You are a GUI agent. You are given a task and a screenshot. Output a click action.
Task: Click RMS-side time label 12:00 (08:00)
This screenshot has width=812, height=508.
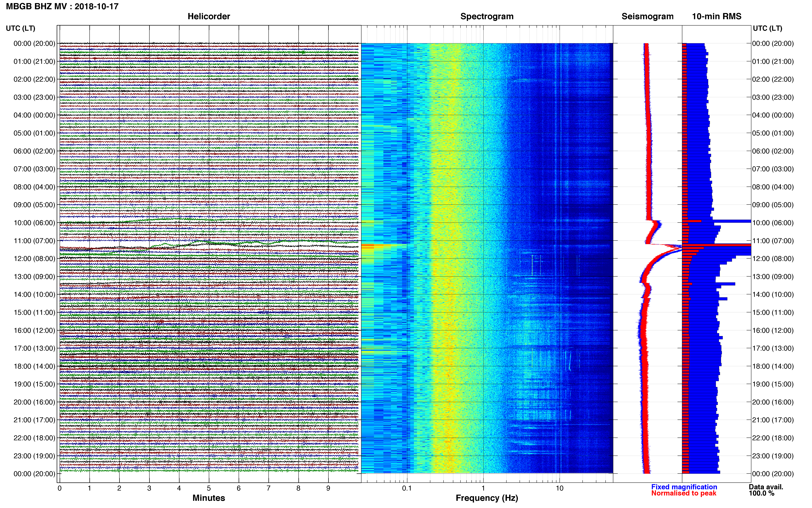[773, 259]
